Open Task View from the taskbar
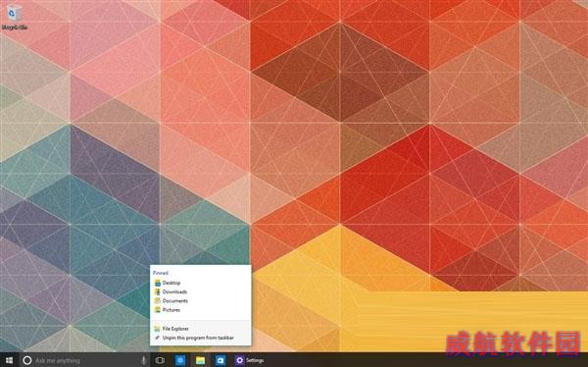 click(160, 360)
